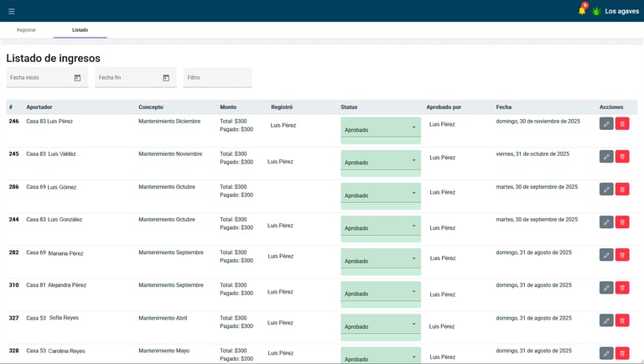
Task: Focus the Fecha fin date field
Action: coord(136,78)
